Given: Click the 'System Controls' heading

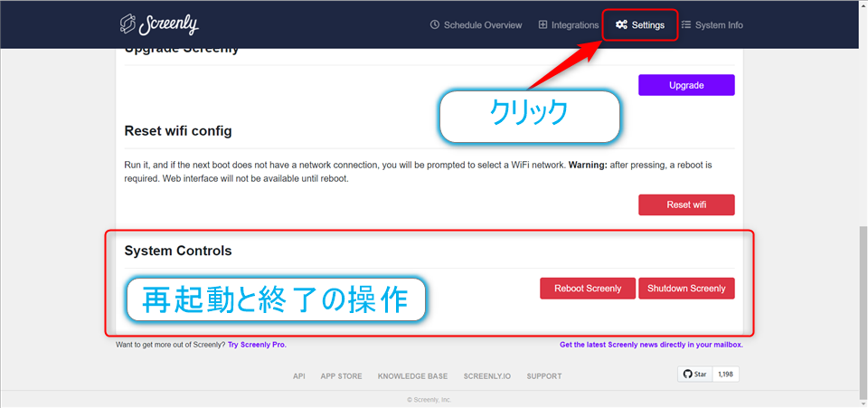Looking at the screenshot, I should coord(178,251).
